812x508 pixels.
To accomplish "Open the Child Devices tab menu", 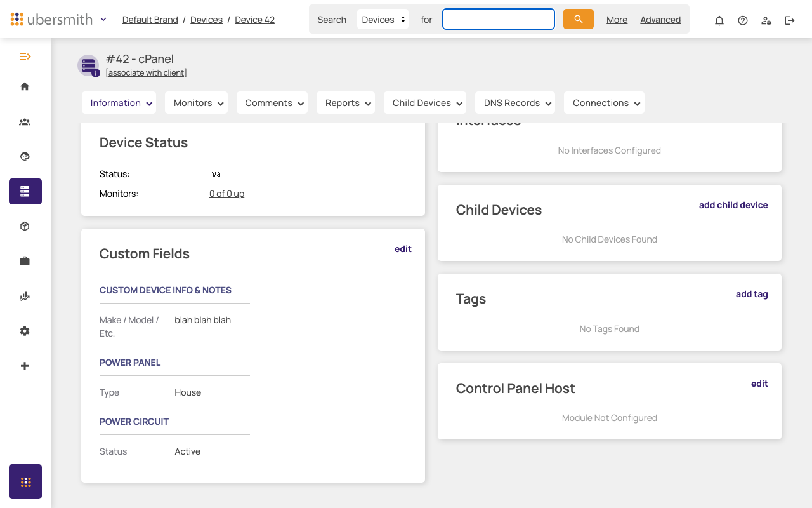I will 425,103.
